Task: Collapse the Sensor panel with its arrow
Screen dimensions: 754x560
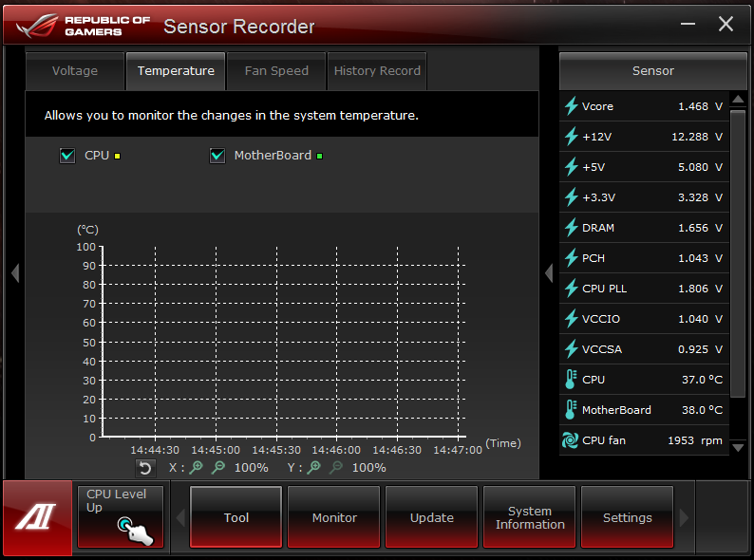Action: click(x=549, y=273)
